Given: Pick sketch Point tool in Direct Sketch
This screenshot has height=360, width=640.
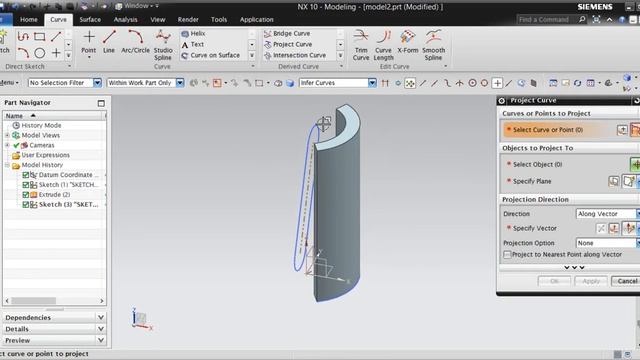Looking at the screenshot, I should pos(56,53).
